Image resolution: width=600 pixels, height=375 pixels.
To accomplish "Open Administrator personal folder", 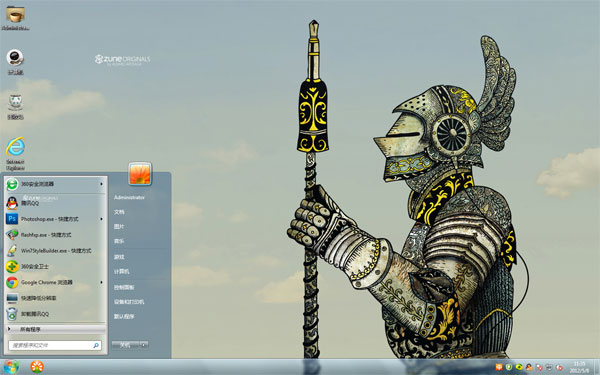I will pyautogui.click(x=129, y=197).
